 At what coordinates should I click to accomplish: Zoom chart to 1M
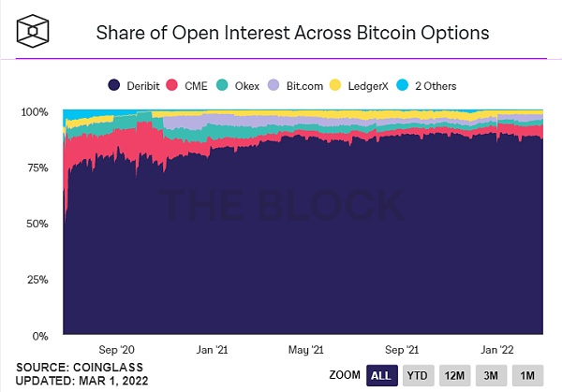[x=528, y=375]
